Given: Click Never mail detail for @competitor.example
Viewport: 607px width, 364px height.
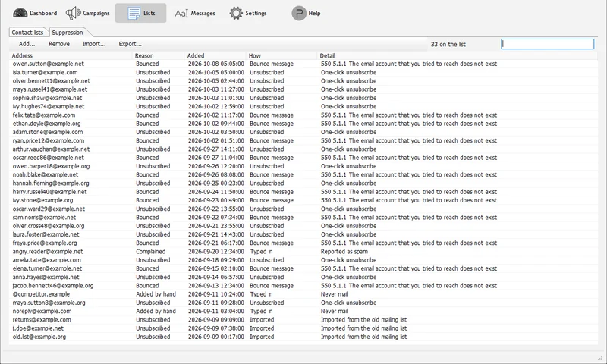Looking at the screenshot, I should 334,294.
